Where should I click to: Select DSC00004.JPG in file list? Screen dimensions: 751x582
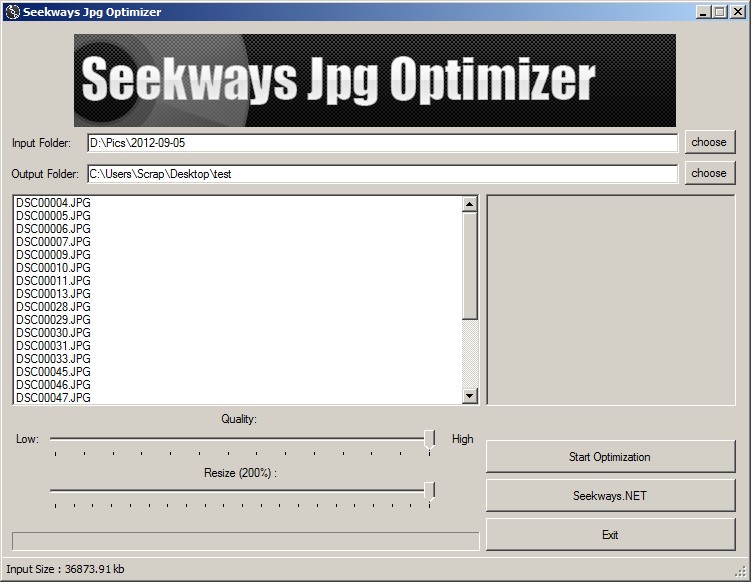click(53, 203)
